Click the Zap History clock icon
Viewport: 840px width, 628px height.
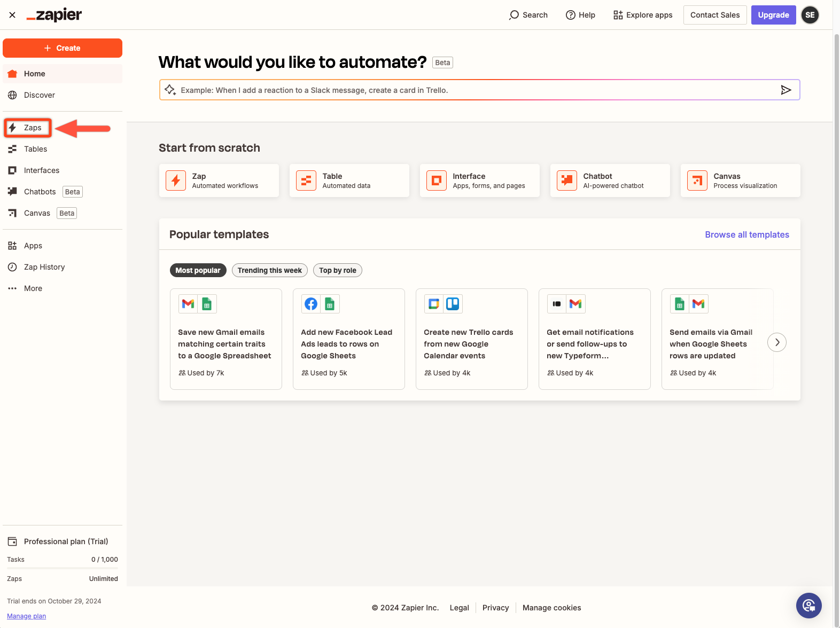12,267
